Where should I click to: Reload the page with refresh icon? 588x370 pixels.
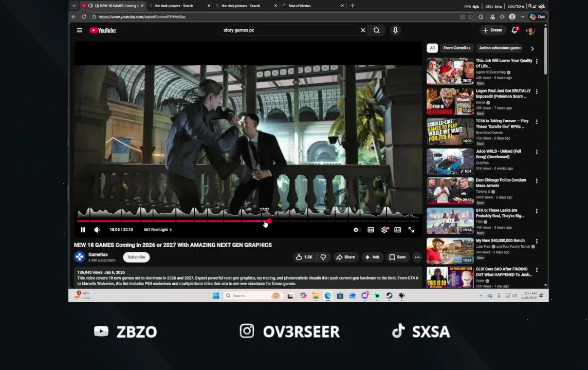(84, 17)
